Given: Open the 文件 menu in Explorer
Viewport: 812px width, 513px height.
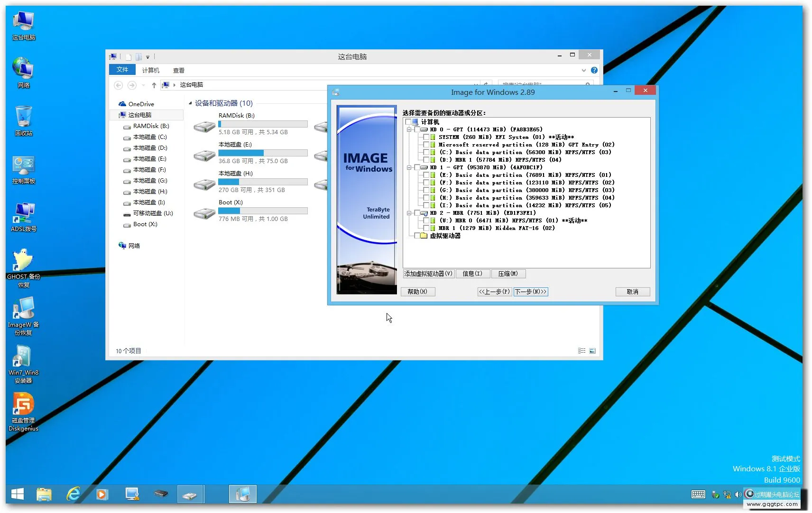Looking at the screenshot, I should [x=122, y=70].
